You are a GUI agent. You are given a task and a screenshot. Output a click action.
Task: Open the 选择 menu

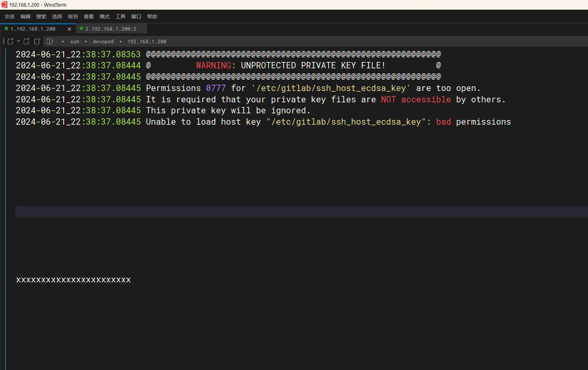coord(57,17)
